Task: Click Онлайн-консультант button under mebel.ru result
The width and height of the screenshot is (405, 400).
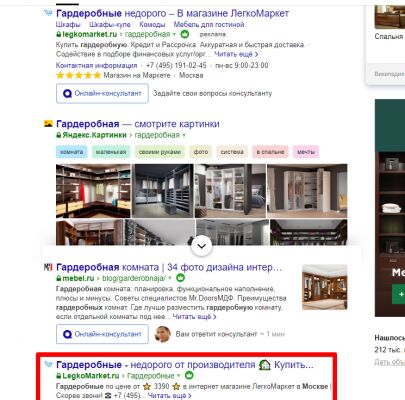Action: (x=102, y=334)
